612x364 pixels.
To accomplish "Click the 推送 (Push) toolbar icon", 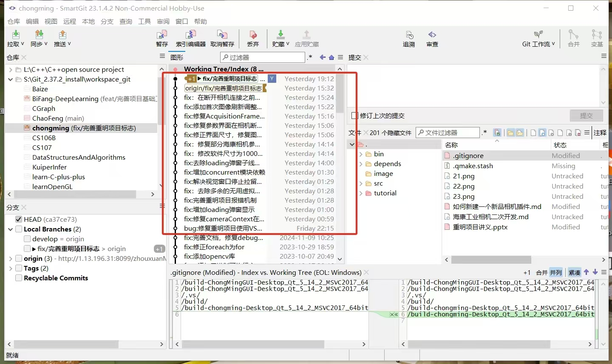I will [62, 38].
